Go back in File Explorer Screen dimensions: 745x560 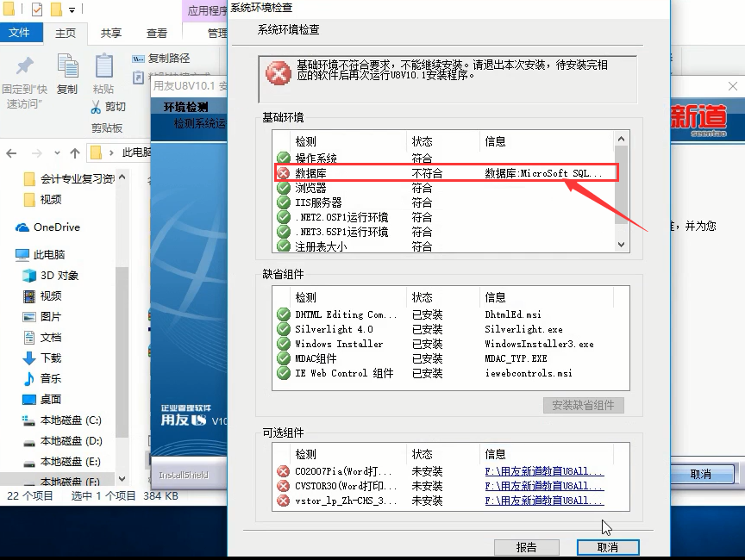coord(11,152)
